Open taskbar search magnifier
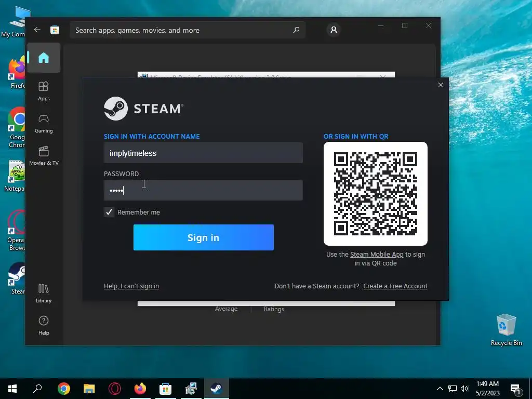This screenshot has width=532, height=399. pyautogui.click(x=37, y=389)
